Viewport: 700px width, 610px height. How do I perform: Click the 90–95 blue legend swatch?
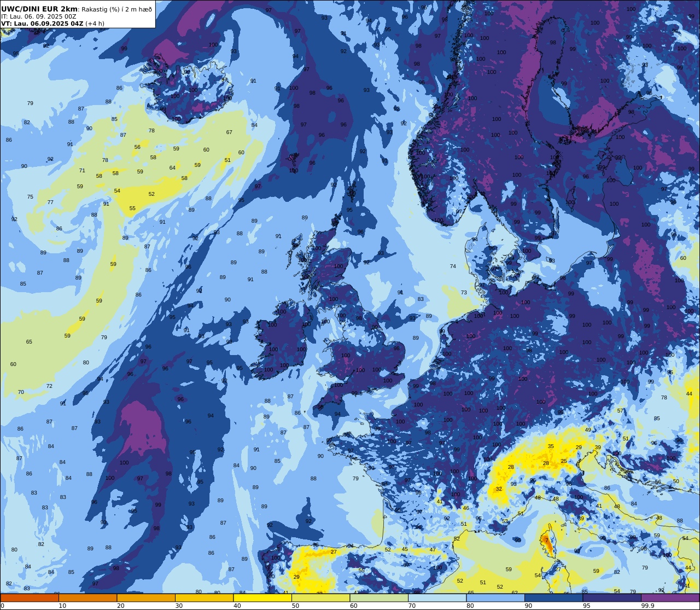554,597
